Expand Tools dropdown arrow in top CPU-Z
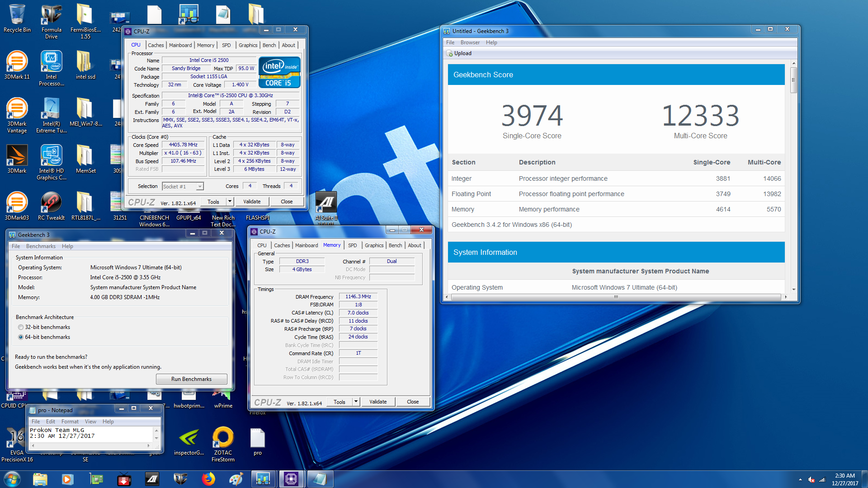Image resolution: width=868 pixels, height=488 pixels. click(x=230, y=202)
